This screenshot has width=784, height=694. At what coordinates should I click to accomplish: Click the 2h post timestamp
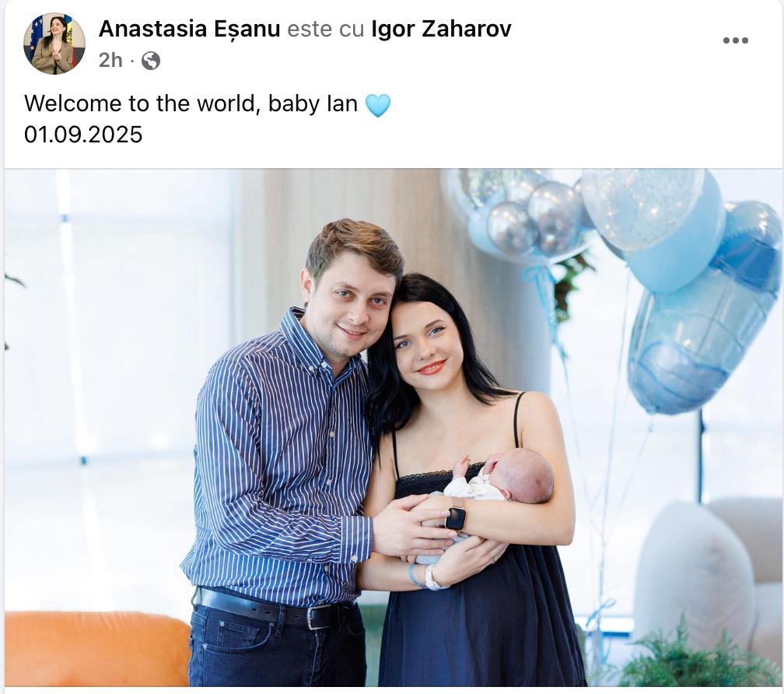click(x=110, y=61)
